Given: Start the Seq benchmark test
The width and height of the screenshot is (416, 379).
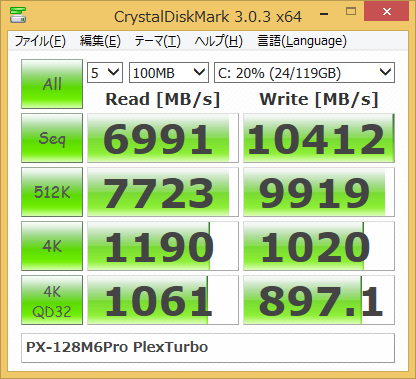Looking at the screenshot, I should pyautogui.click(x=52, y=138).
